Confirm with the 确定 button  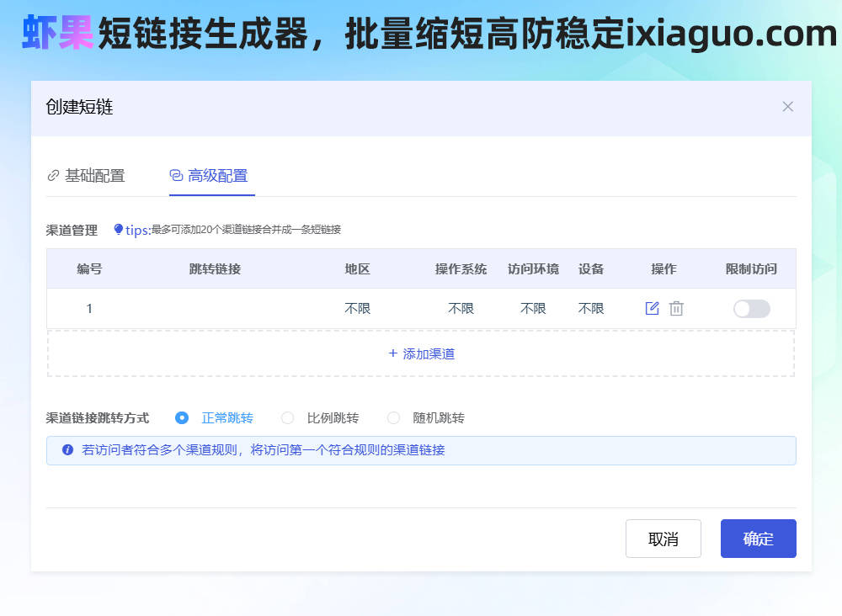pos(758,539)
